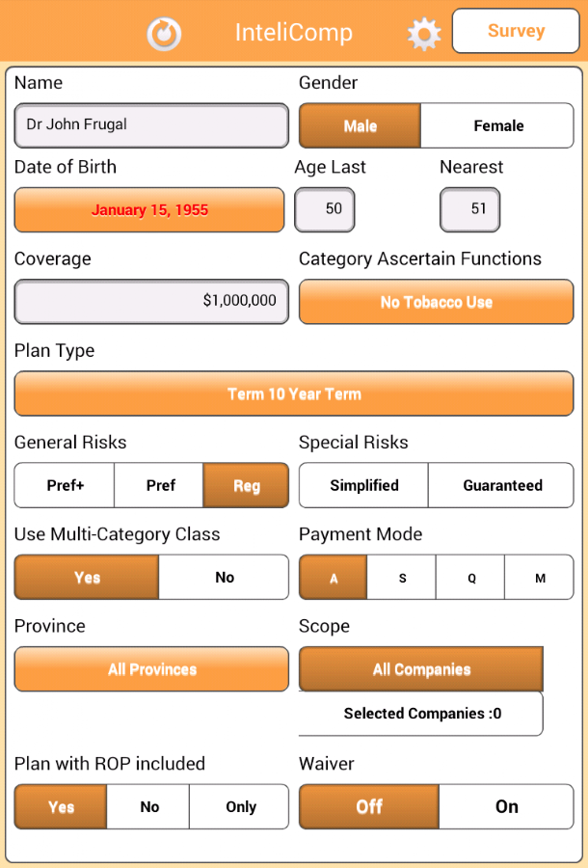The height and width of the screenshot is (868, 588).
Task: Choose Guaranteed special risk
Action: tap(501, 485)
